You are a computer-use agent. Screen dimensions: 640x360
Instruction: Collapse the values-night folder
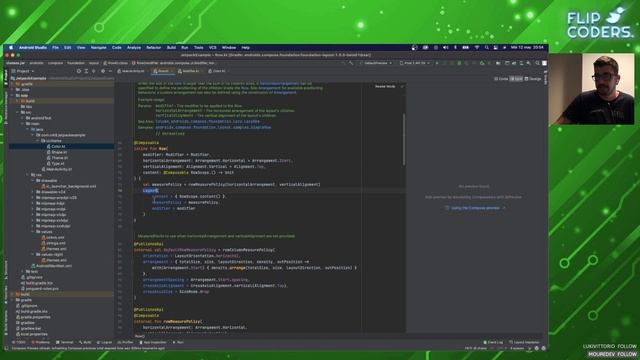33,254
